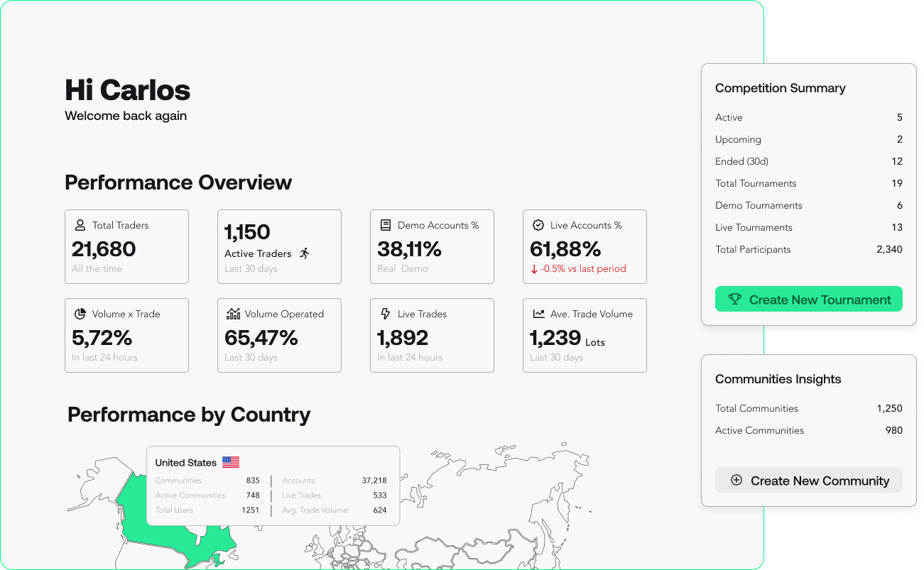Click the 'Hi Carlos' greeting

tap(128, 90)
